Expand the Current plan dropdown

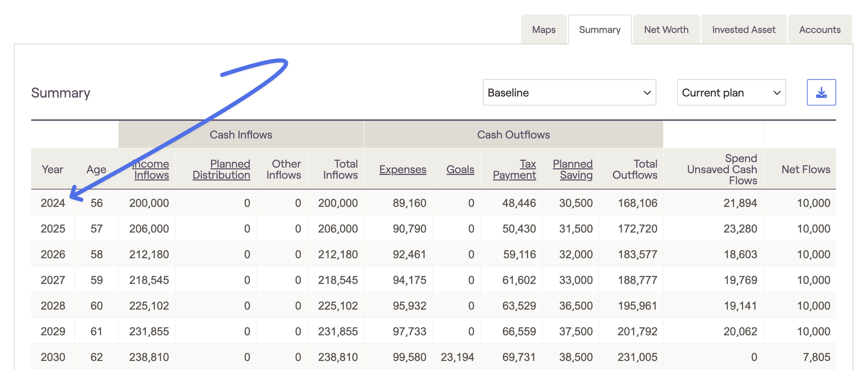[x=731, y=93]
